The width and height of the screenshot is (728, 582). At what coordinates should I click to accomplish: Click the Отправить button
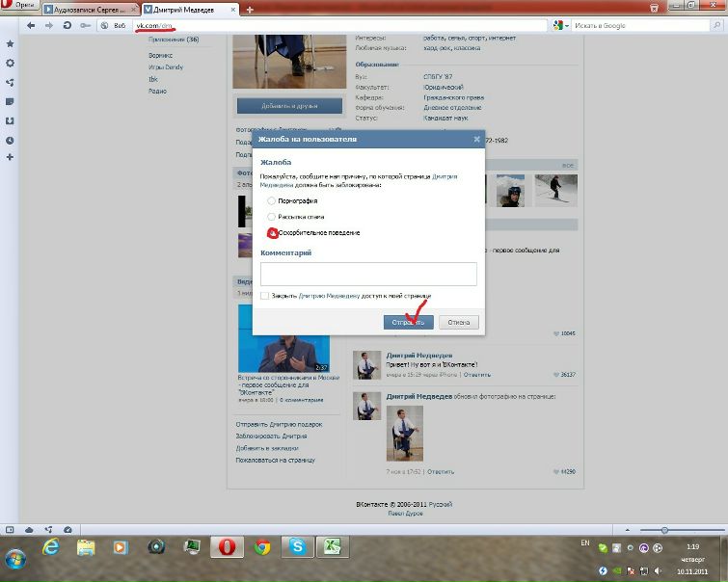(408, 322)
